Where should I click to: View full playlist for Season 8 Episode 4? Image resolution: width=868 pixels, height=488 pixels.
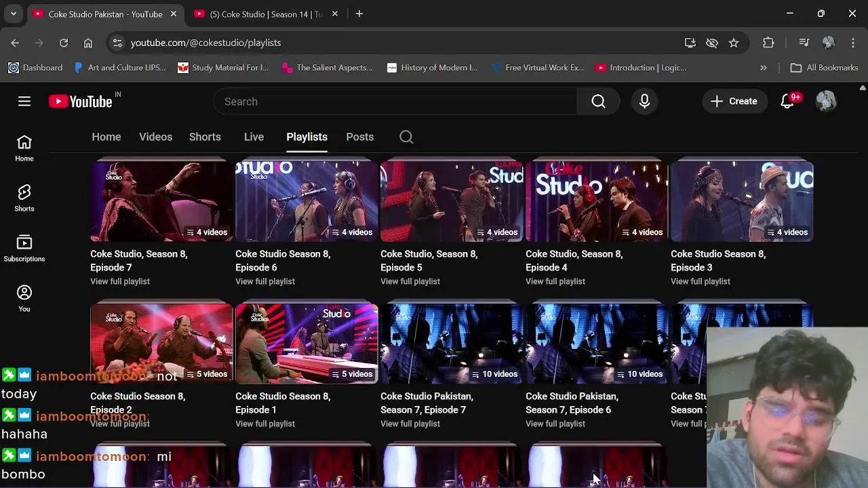(555, 281)
